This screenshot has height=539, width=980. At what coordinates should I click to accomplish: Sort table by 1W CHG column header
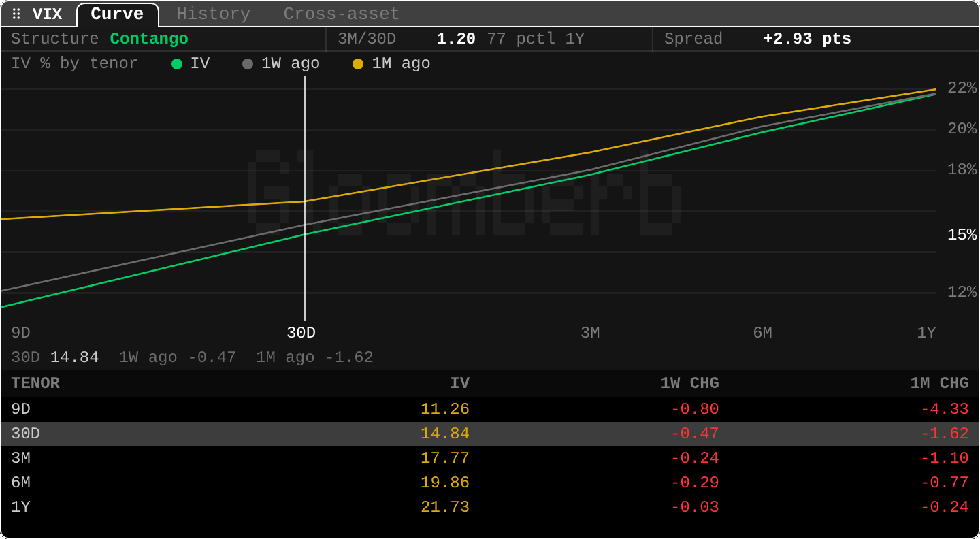point(689,383)
